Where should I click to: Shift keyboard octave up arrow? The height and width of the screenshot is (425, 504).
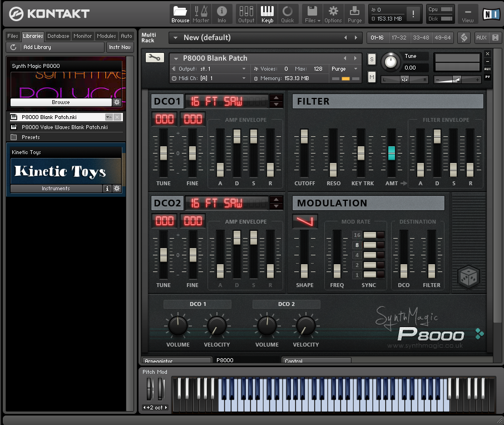click(166, 408)
